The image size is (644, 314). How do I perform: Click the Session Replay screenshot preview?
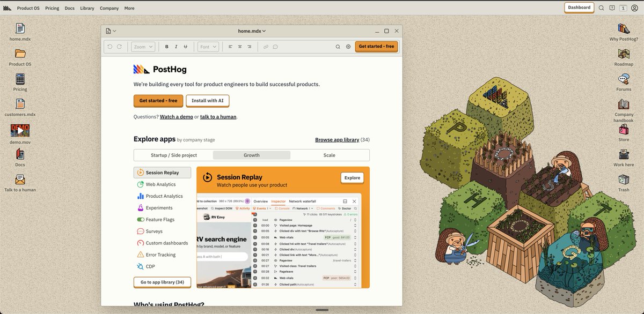pos(279,241)
